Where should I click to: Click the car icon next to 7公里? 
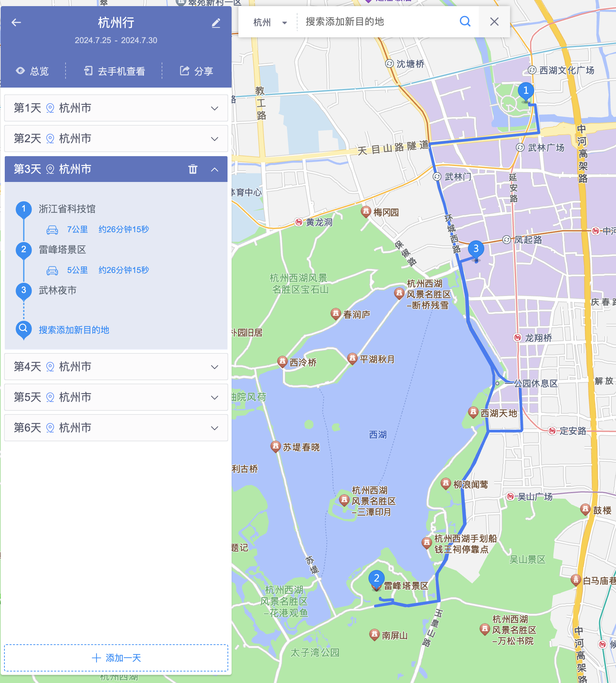pos(52,230)
